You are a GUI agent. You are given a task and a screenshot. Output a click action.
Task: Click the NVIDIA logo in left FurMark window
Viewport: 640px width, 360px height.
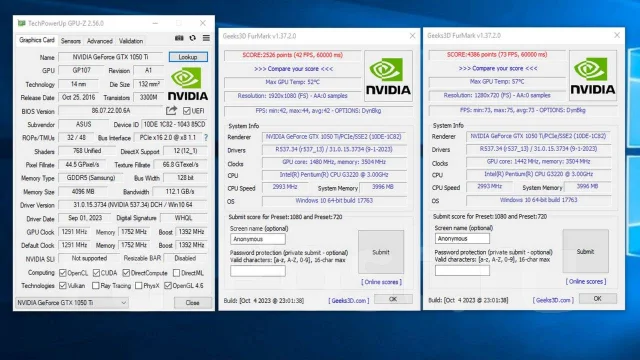[388, 76]
